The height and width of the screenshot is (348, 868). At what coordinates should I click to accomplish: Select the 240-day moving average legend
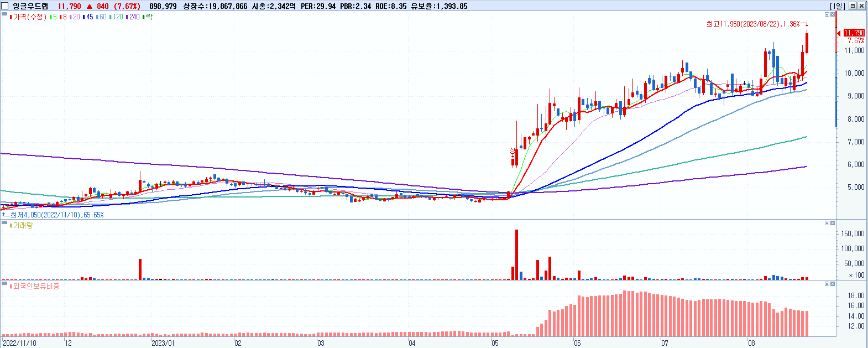tap(133, 17)
